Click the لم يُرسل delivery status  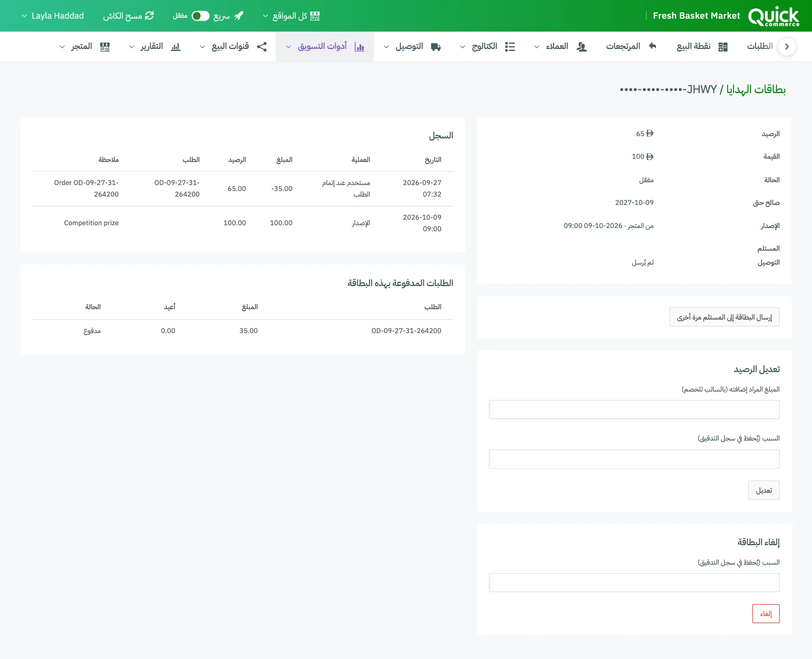pos(642,263)
